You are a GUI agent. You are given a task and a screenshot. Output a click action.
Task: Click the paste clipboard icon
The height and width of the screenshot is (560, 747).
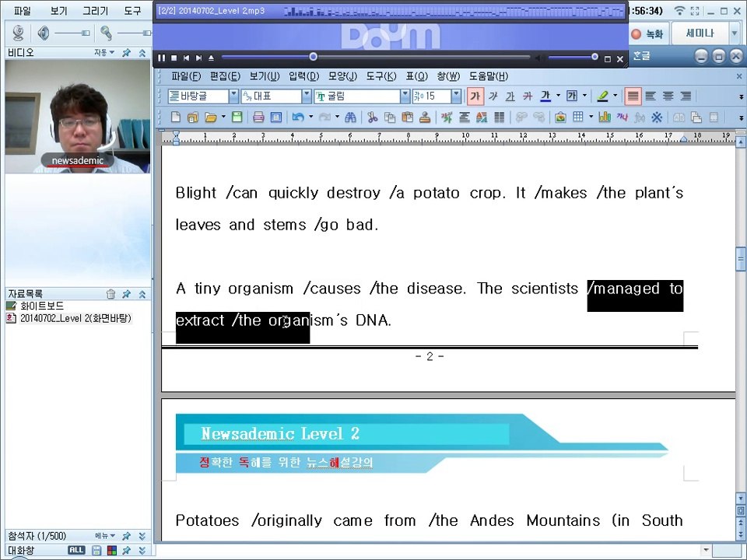coord(407,117)
